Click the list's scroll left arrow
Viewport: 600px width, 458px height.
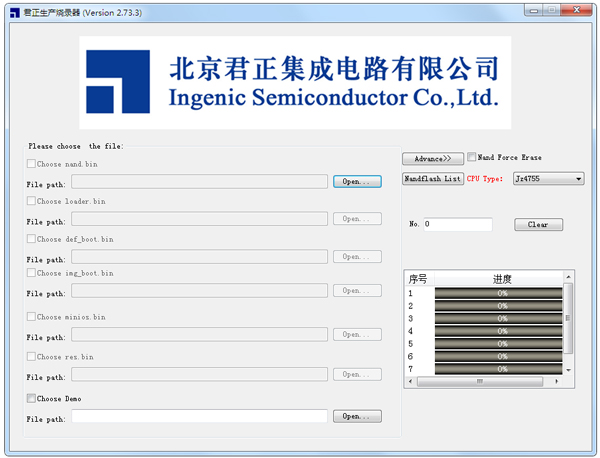(x=411, y=381)
